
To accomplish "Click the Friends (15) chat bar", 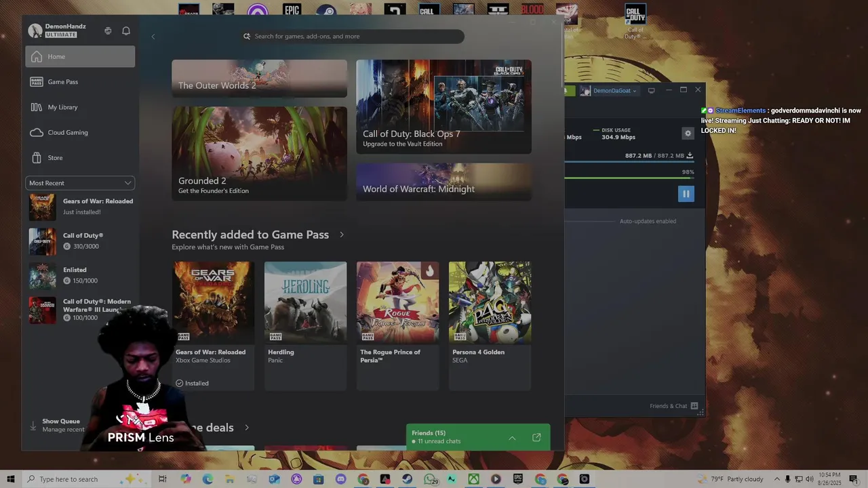I will (x=478, y=437).
